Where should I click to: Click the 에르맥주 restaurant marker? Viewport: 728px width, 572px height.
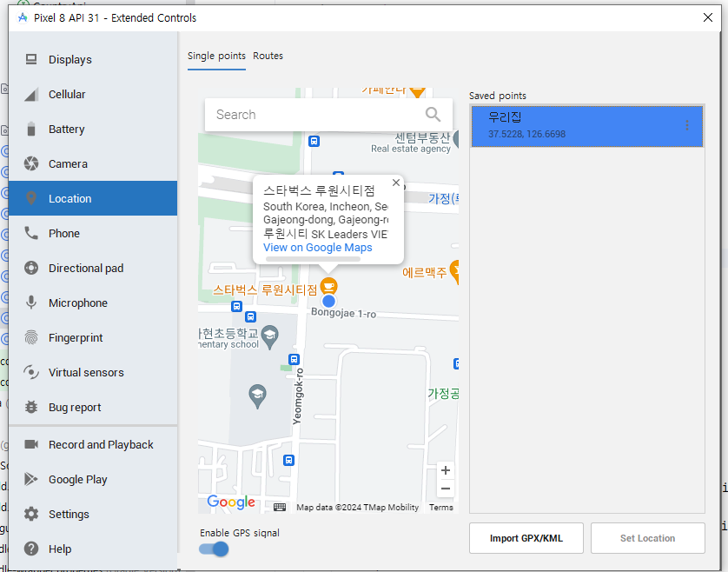pos(454,272)
